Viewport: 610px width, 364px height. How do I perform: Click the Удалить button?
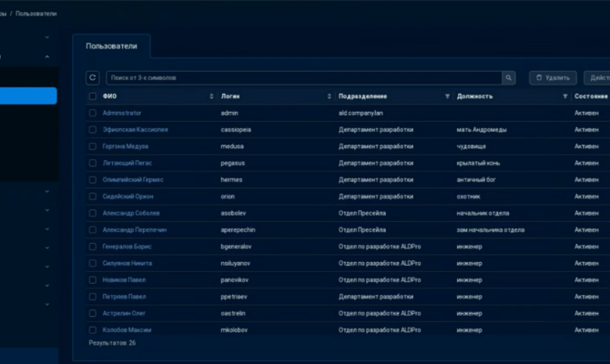pyautogui.click(x=553, y=77)
